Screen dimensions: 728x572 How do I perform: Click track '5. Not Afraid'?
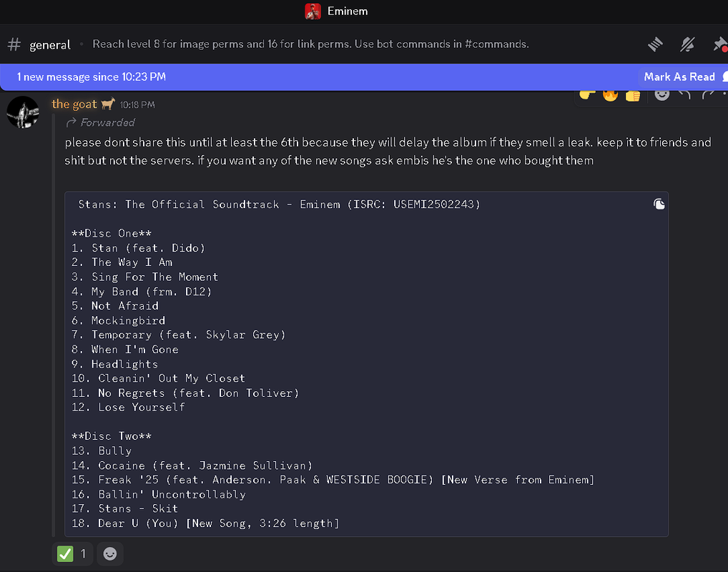pos(115,306)
